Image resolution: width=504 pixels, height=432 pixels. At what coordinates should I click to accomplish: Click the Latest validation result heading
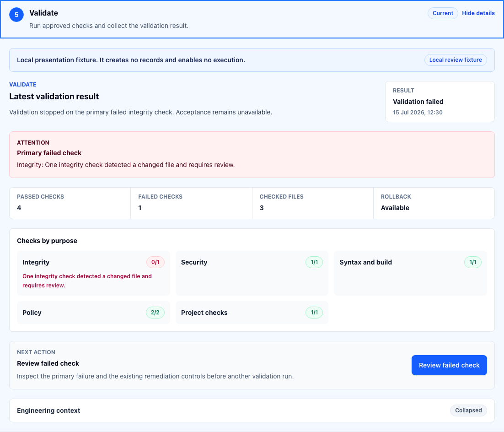pyautogui.click(x=54, y=97)
